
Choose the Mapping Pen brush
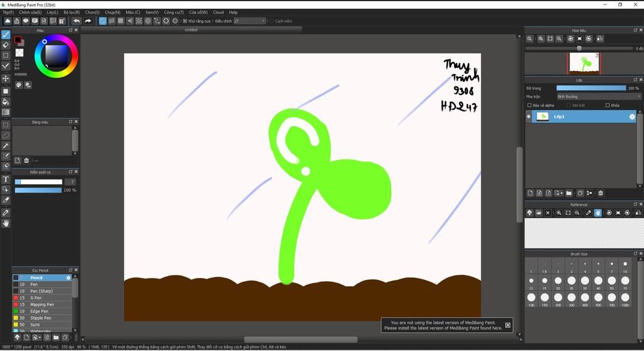(42, 304)
